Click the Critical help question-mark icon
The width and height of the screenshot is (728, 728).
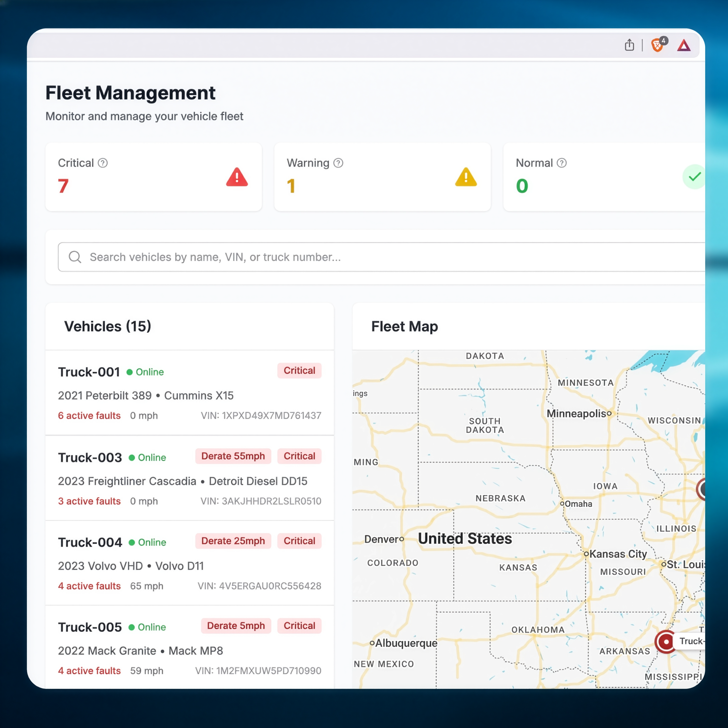(x=103, y=163)
